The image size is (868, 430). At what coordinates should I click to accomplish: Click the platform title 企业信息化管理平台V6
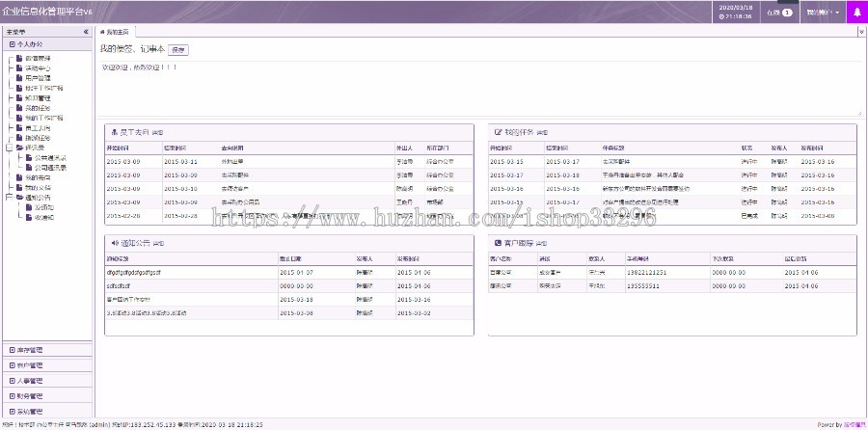[46, 12]
